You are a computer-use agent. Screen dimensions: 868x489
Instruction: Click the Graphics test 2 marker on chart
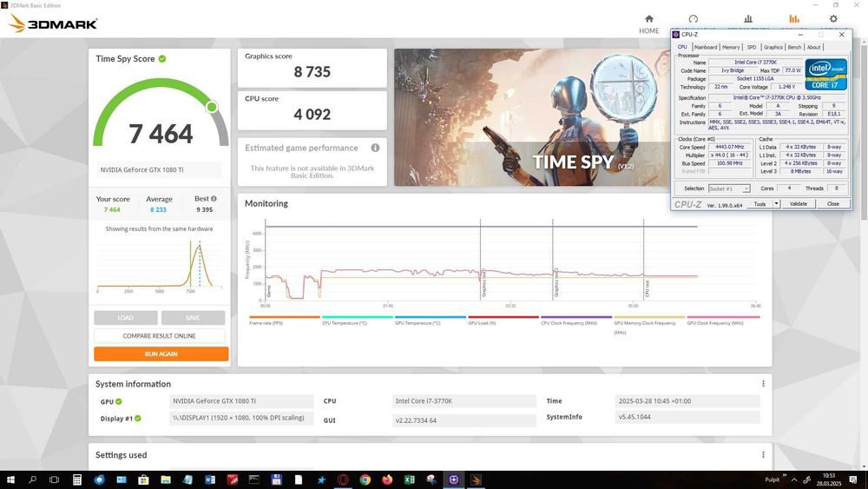(556, 282)
